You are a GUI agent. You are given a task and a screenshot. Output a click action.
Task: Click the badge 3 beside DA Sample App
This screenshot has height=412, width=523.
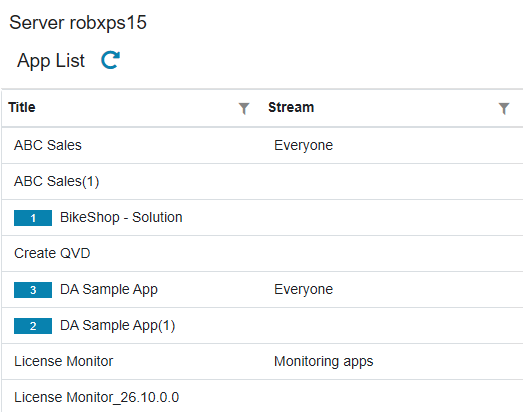tap(33, 290)
